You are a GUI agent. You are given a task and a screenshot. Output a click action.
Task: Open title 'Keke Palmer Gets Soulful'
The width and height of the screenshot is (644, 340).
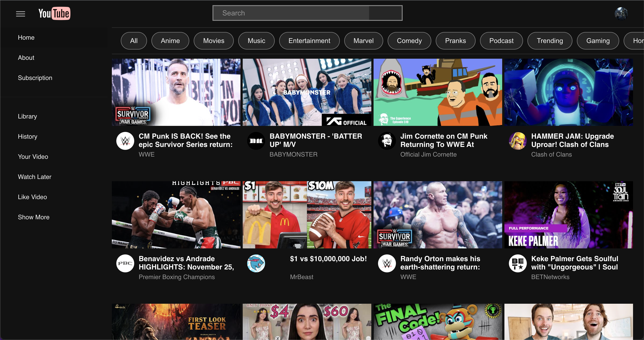574,263
